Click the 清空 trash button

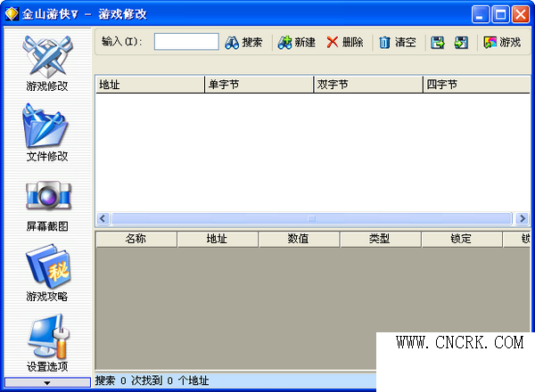click(397, 43)
